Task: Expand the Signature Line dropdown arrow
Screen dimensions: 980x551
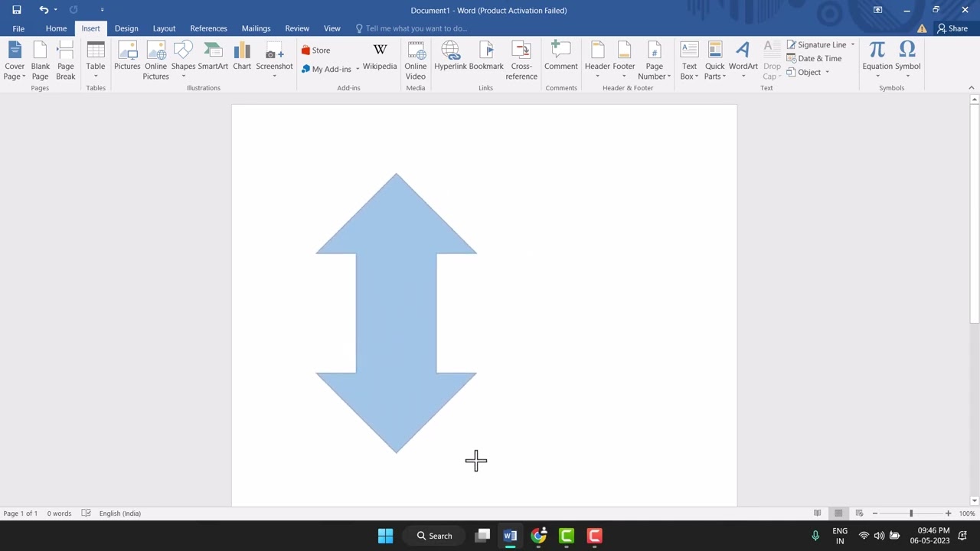Action: tap(852, 44)
